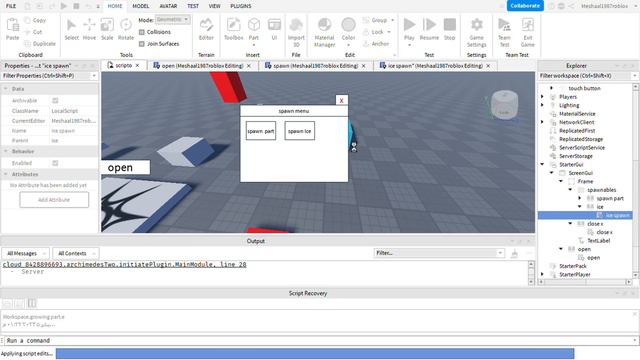Click Duplicate in Clipboard group

40,44
